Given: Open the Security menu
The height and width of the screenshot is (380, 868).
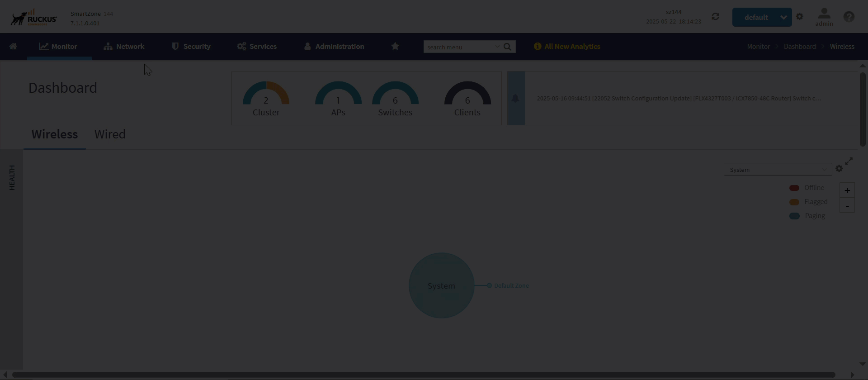Looking at the screenshot, I should [191, 46].
